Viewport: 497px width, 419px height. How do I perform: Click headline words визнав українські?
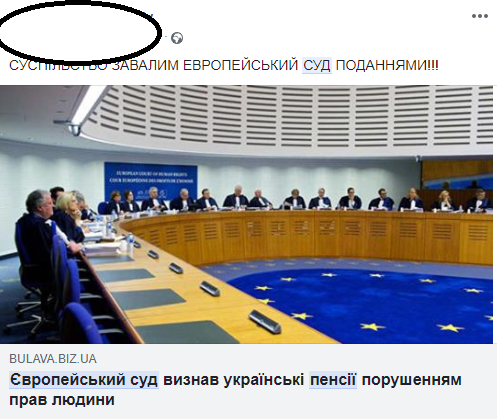234,380
